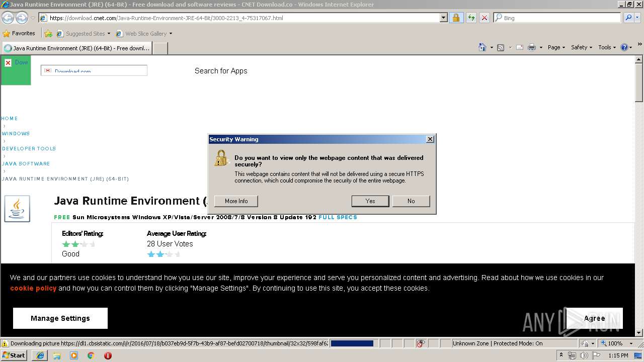
Task: Click Yes in Security Warning dialog
Action: point(370,201)
